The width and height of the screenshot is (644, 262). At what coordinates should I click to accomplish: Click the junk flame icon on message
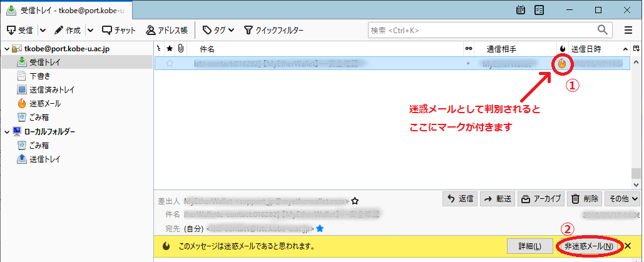pyautogui.click(x=563, y=63)
